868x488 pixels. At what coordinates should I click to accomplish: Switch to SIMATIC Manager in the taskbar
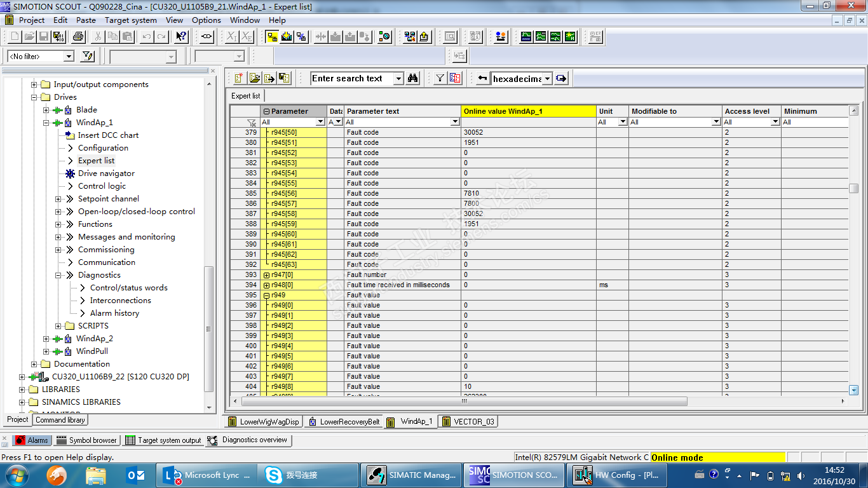[x=411, y=475]
